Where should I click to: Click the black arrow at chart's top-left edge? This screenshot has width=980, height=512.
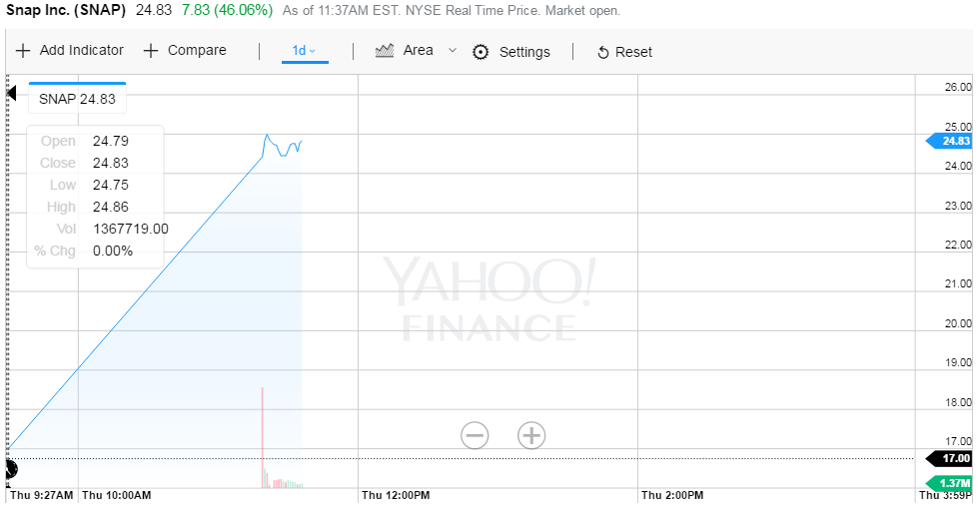[12, 94]
